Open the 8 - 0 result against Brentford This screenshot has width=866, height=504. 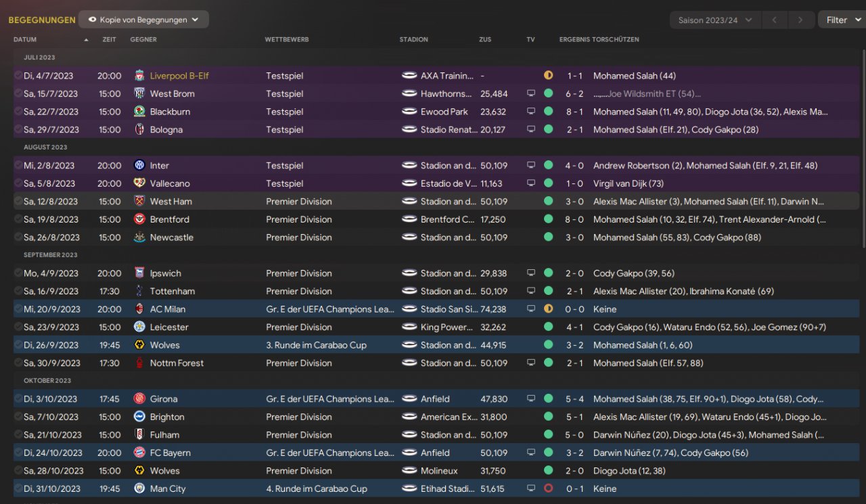[x=575, y=219]
